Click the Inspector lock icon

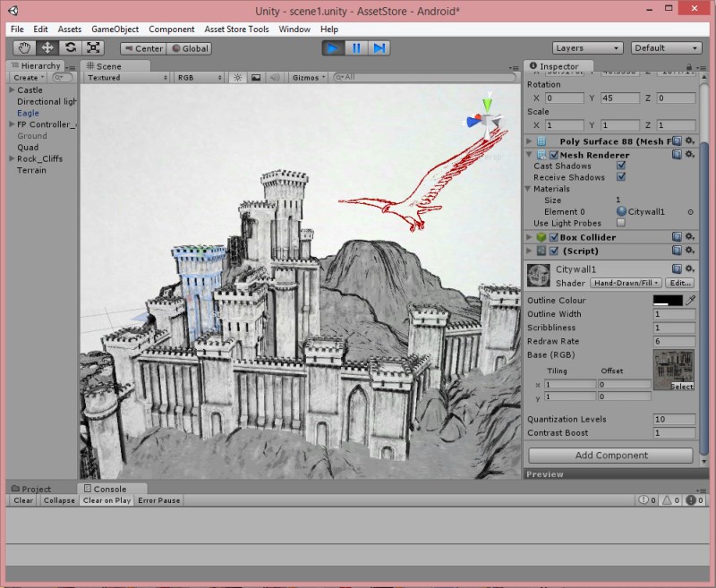point(688,67)
